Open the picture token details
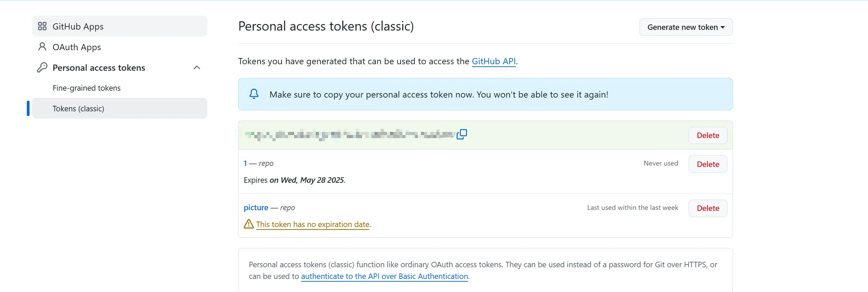Image resolution: width=868 pixels, height=292 pixels. pos(256,207)
